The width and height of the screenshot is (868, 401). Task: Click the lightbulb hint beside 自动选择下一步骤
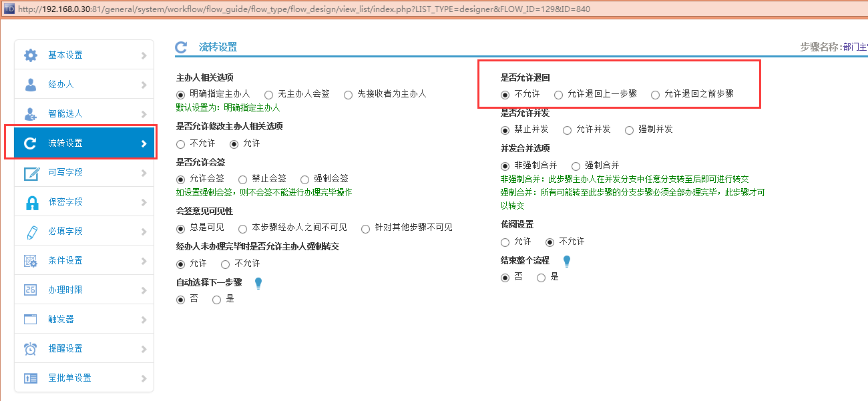point(258,284)
